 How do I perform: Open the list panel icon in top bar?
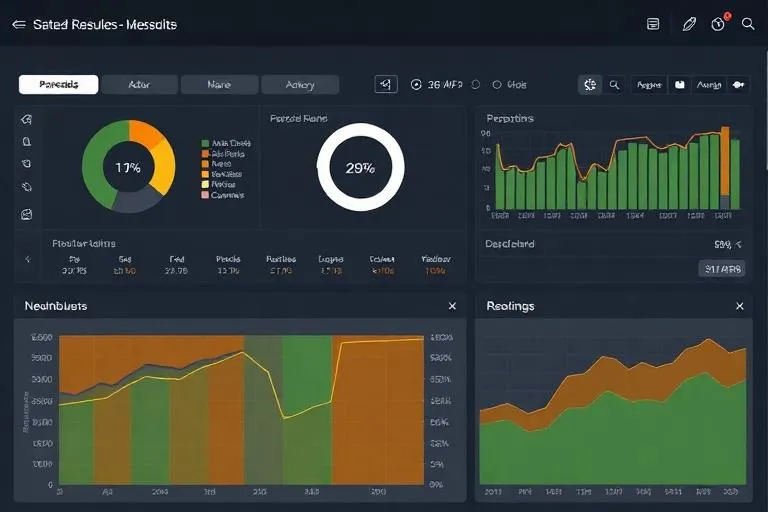[653, 24]
